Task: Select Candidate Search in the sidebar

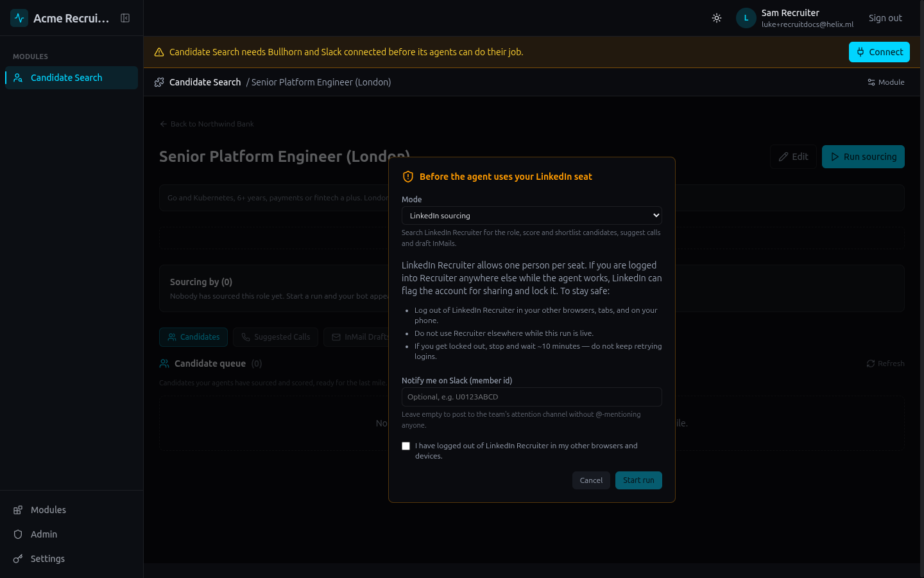Action: point(71,78)
